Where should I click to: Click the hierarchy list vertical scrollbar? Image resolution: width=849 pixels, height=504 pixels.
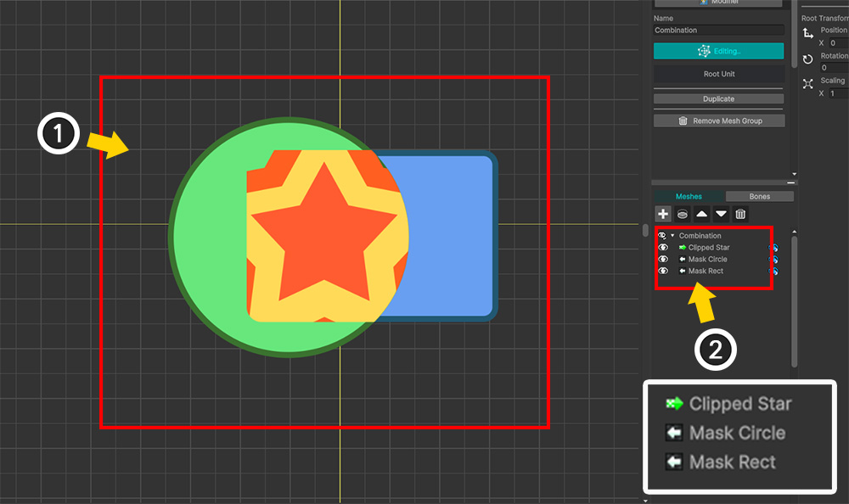(x=795, y=301)
